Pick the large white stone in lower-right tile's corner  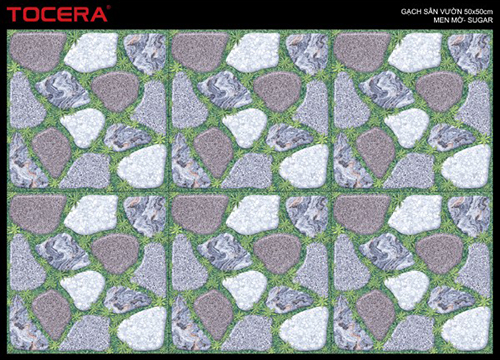click(466, 329)
